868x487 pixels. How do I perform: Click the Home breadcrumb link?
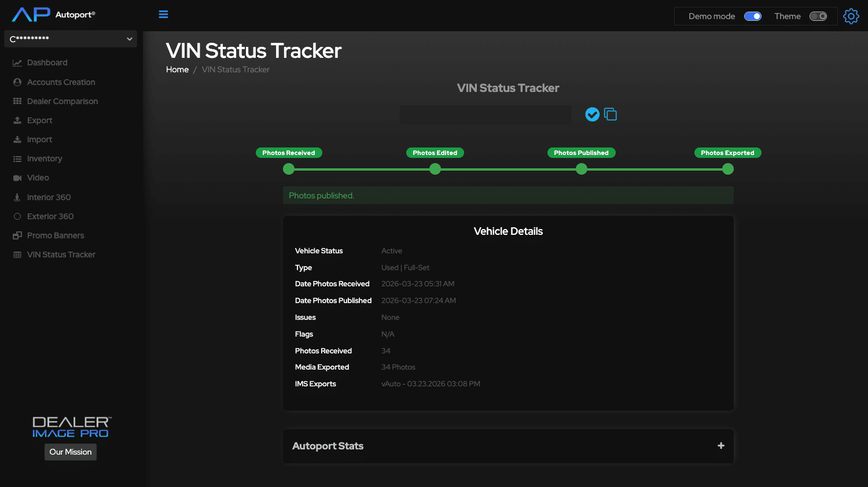click(177, 69)
